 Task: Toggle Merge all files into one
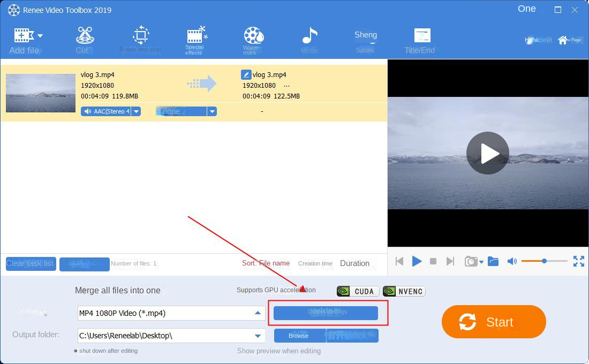(117, 290)
